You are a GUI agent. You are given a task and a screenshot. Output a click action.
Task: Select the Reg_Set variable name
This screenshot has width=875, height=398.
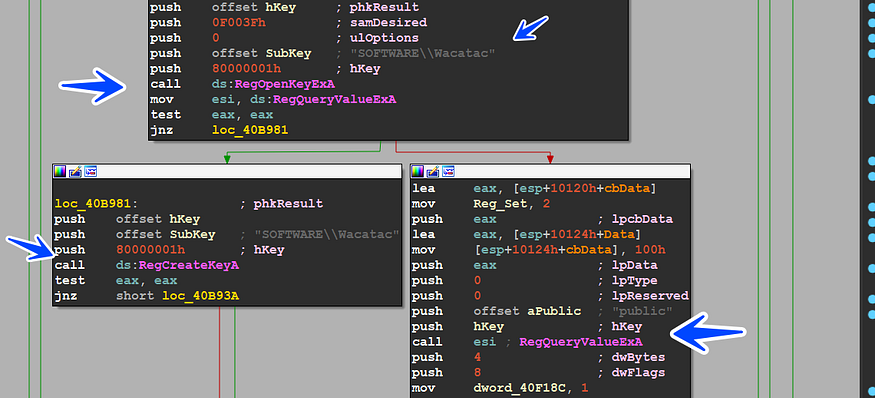point(500,204)
